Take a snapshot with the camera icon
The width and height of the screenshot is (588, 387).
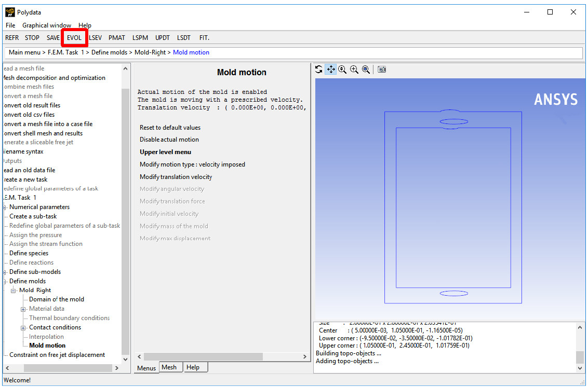click(x=382, y=70)
